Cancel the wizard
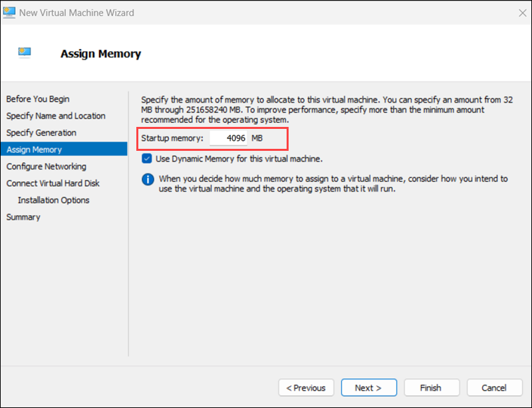Image resolution: width=532 pixels, height=408 pixels. (494, 387)
